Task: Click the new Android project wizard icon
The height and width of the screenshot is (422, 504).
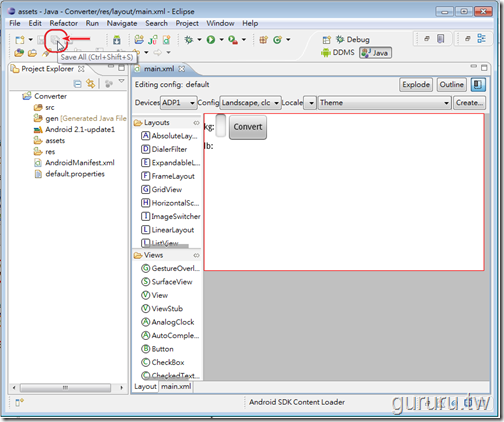Action: 139,40
